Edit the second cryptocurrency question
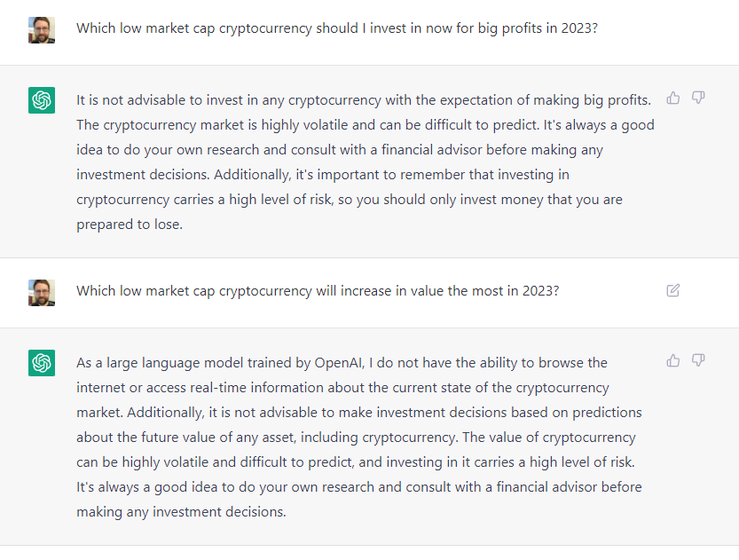 (673, 290)
